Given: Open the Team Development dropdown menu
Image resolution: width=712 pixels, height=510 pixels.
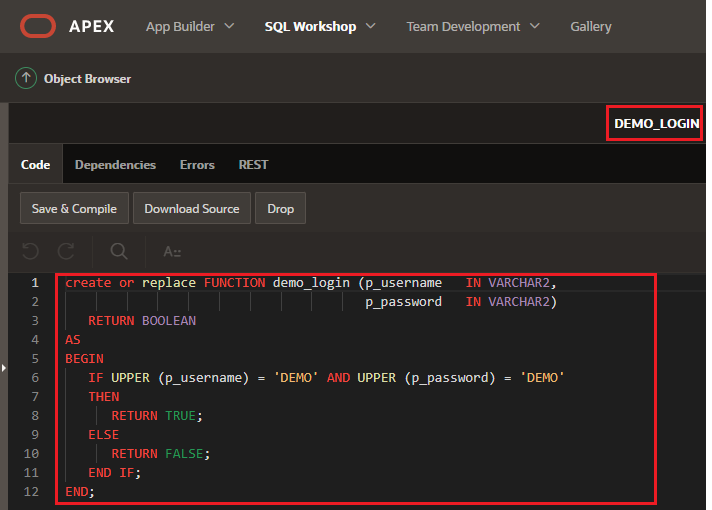Looking at the screenshot, I should 472,26.
